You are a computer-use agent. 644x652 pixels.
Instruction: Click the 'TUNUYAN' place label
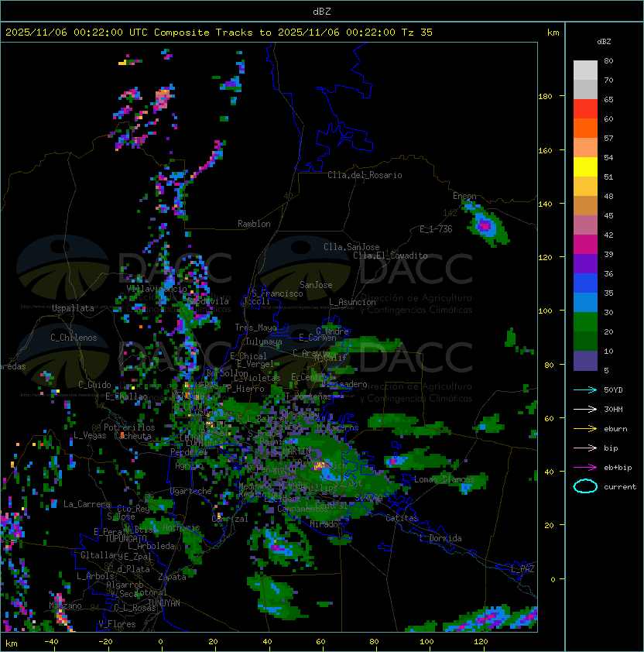tap(164, 603)
